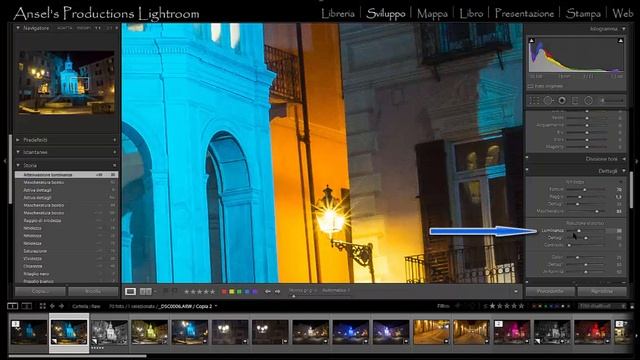This screenshot has width=640, height=360.
Task: Open the Libro module
Action: [471, 13]
